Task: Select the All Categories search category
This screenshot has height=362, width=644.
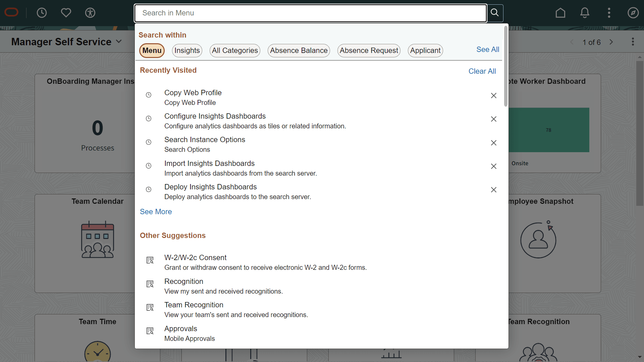Action: [234, 50]
